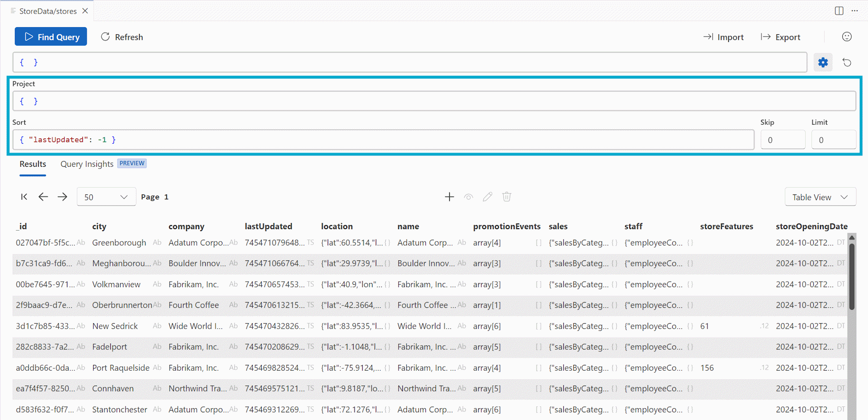The height and width of the screenshot is (420, 868).
Task: Click the pencil edit document icon
Action: pyautogui.click(x=487, y=197)
